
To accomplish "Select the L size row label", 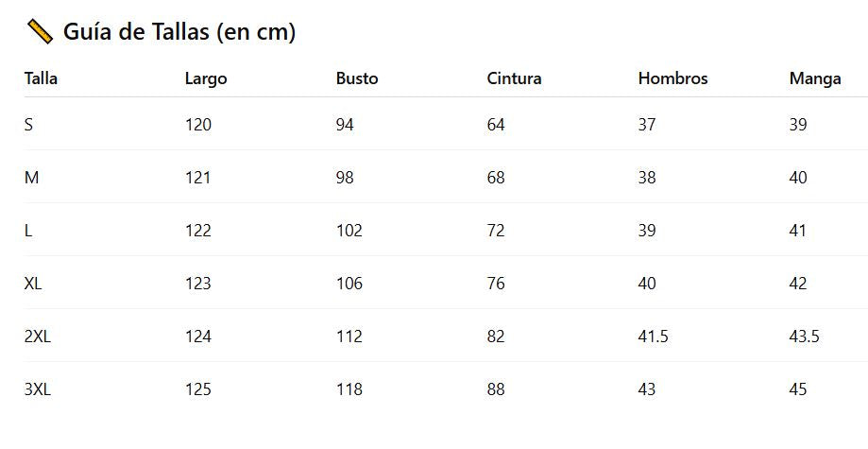I will [x=28, y=230].
